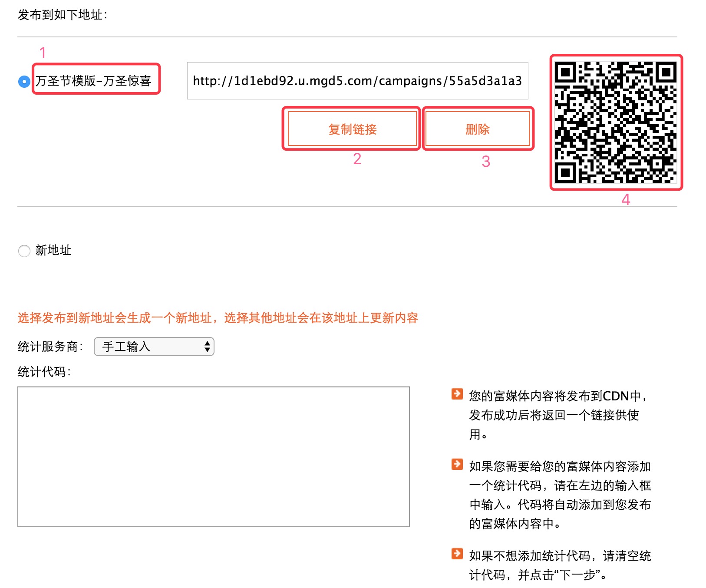Click the 发布到如下地址 heading

click(x=62, y=15)
